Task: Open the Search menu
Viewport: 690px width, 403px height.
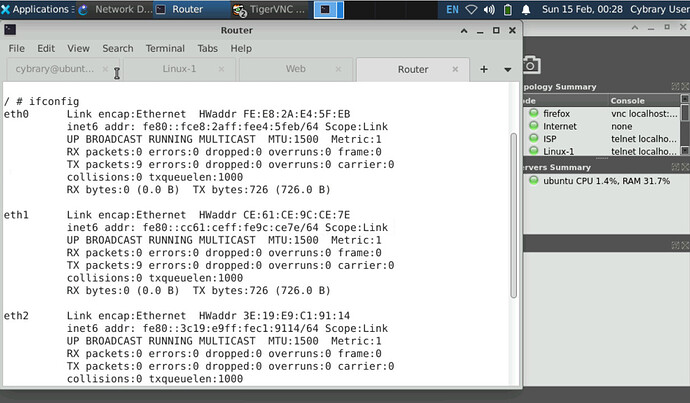Action: [117, 48]
